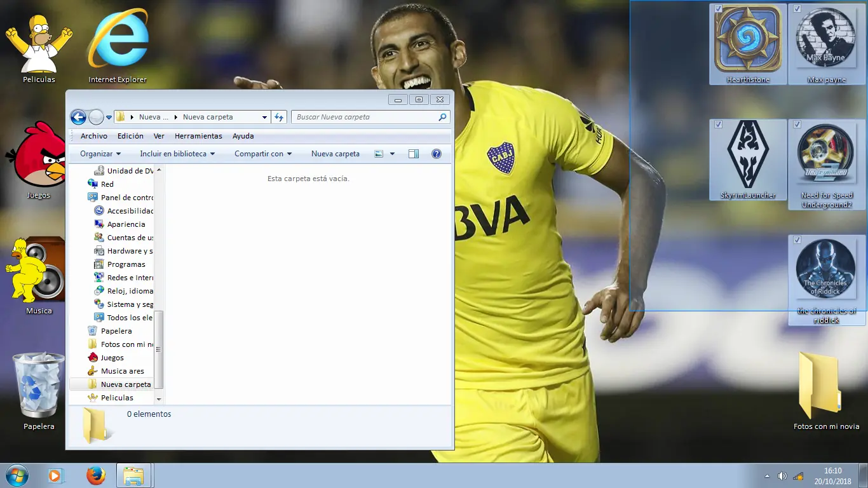Click the Show desktop button at taskbar end
This screenshot has height=488, width=868.
863,475
